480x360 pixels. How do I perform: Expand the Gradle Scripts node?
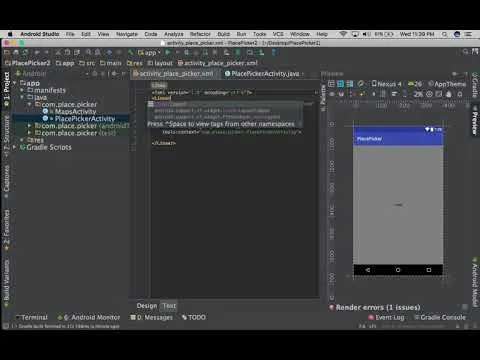coord(14,147)
